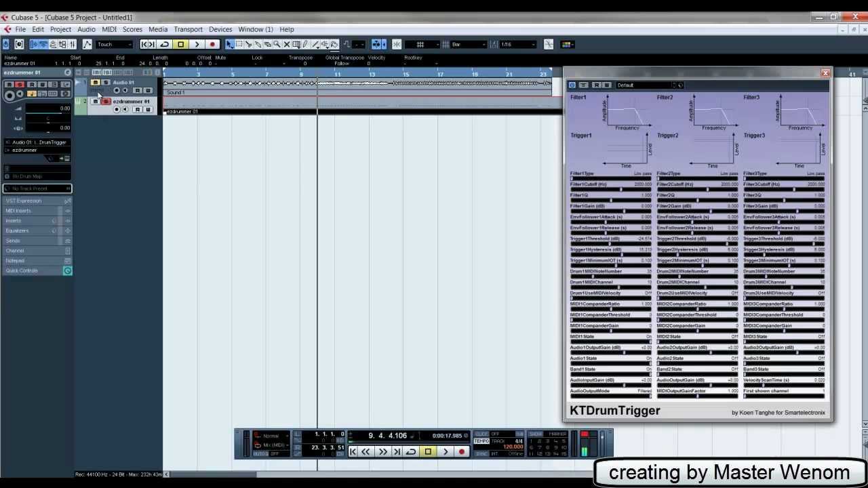Open the No Track Preset selector
The width and height of the screenshot is (868, 488).
tap(37, 188)
